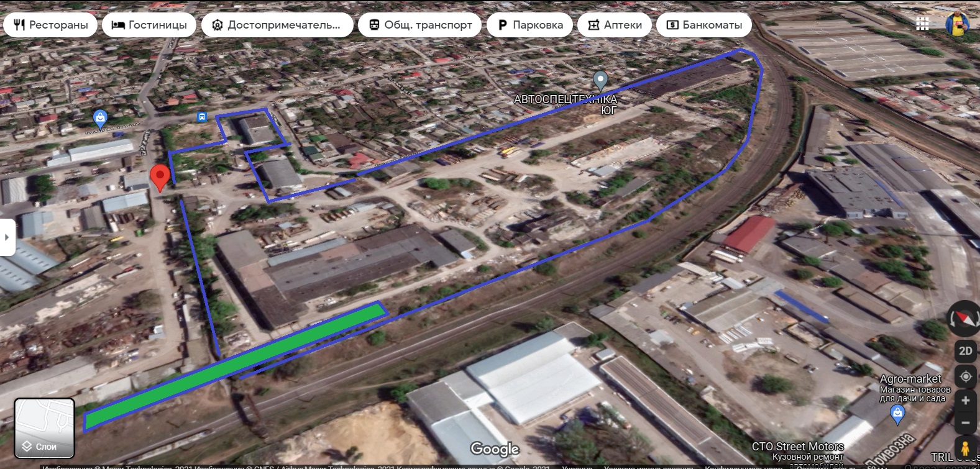This screenshot has height=469, width=980.
Task: Choose the Парковка filter chip
Action: pos(529,25)
